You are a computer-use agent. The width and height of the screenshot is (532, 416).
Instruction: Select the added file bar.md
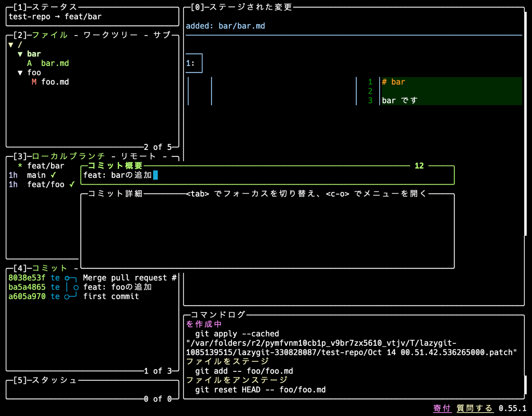pos(55,63)
